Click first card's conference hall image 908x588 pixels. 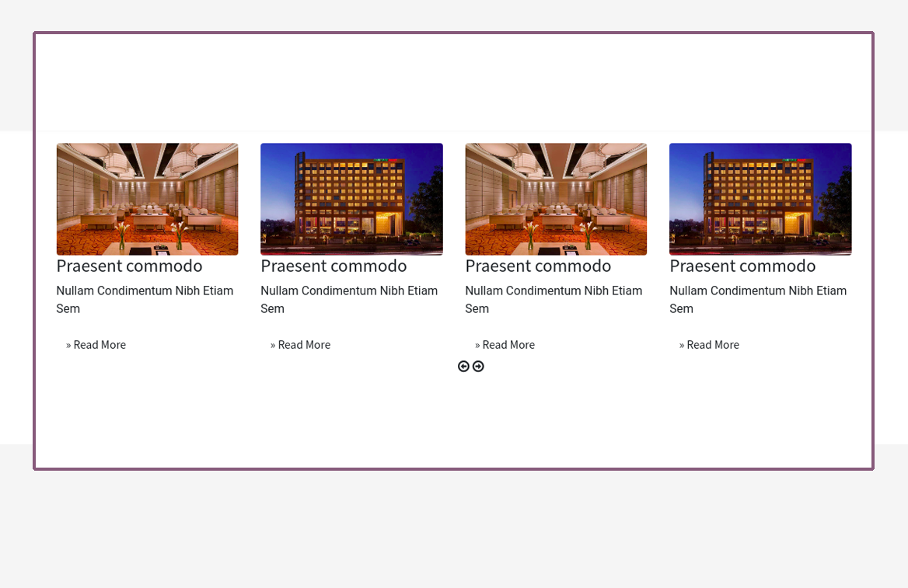147,199
